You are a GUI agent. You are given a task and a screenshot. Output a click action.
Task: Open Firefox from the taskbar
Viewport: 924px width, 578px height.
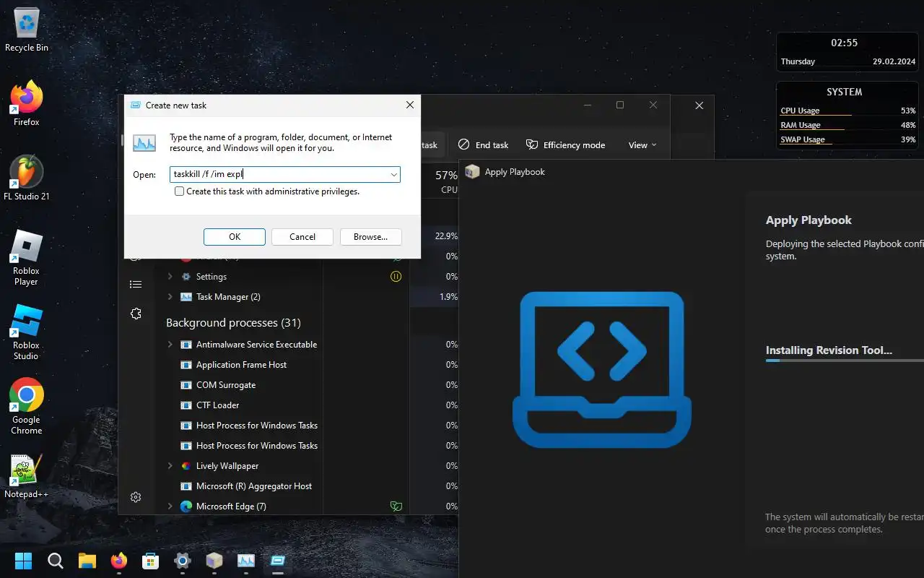pyautogui.click(x=118, y=561)
